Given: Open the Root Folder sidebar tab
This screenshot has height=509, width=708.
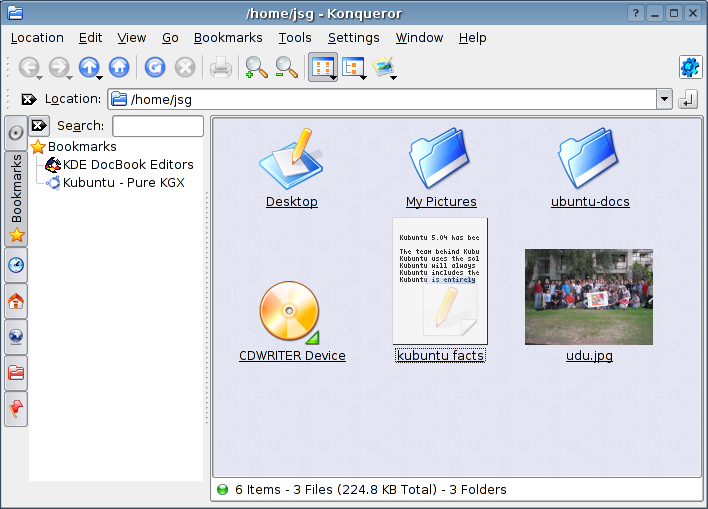Looking at the screenshot, I should [x=16, y=373].
